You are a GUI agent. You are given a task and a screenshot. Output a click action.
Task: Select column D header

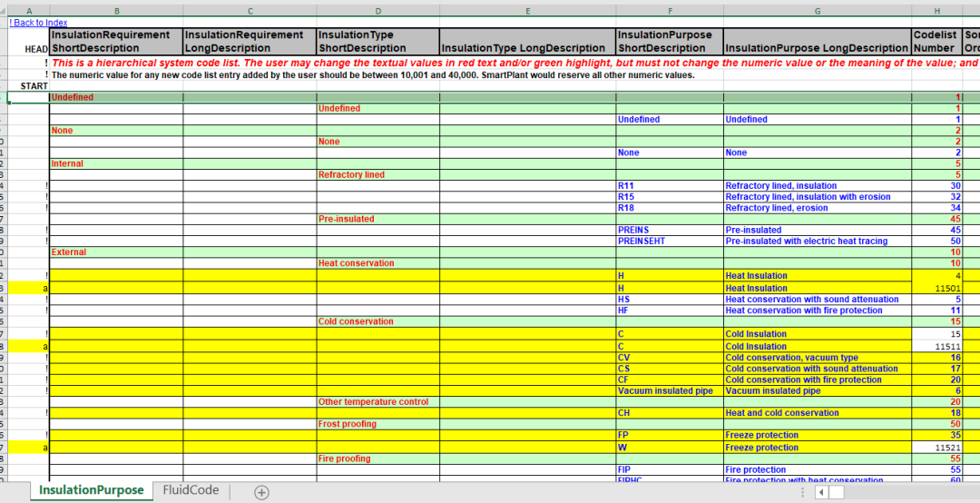pyautogui.click(x=378, y=11)
